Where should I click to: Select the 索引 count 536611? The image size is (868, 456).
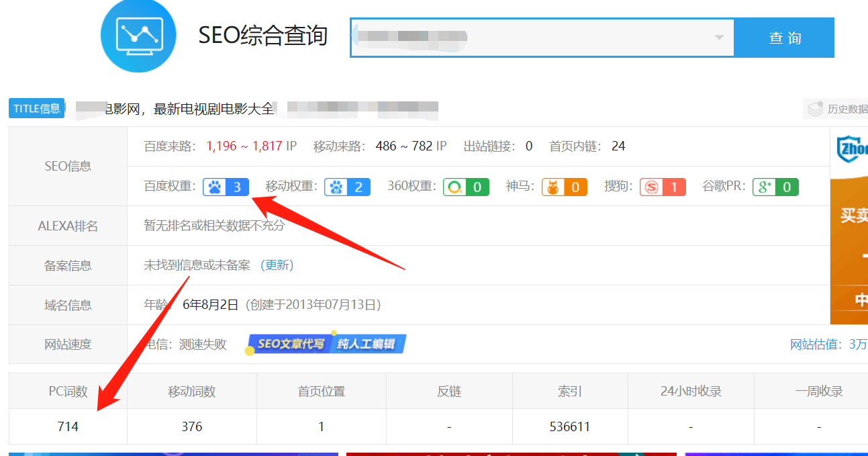click(569, 426)
